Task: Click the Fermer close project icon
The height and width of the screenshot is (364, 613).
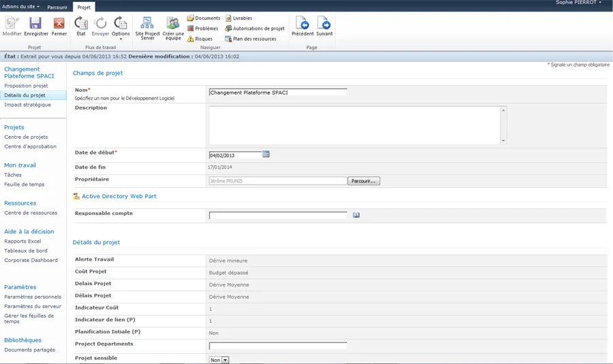Action: click(59, 26)
